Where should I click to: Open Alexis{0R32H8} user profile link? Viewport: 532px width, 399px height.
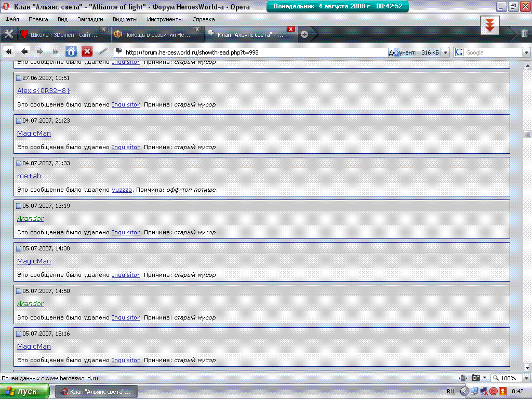44,90
